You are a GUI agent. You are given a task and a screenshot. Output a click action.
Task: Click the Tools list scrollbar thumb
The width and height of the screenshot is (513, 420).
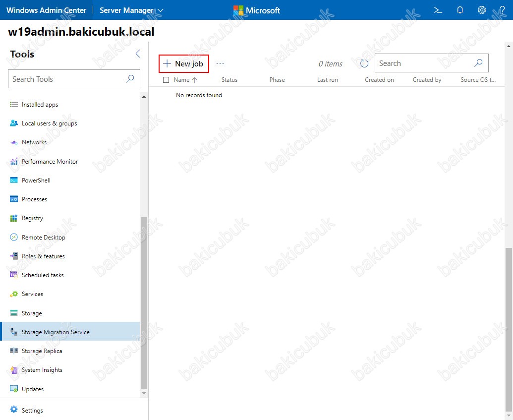coord(144,302)
